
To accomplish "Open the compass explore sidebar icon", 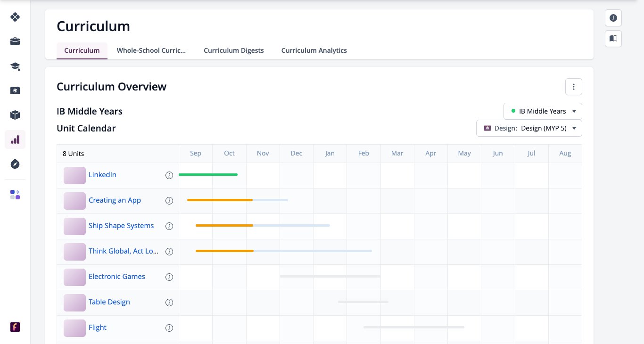I will 15,164.
